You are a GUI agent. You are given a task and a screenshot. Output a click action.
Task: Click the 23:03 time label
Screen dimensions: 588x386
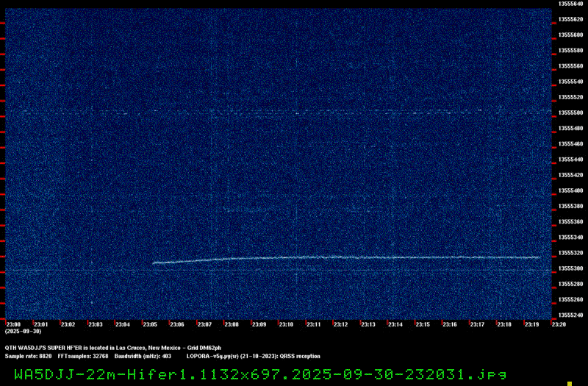coord(96,324)
